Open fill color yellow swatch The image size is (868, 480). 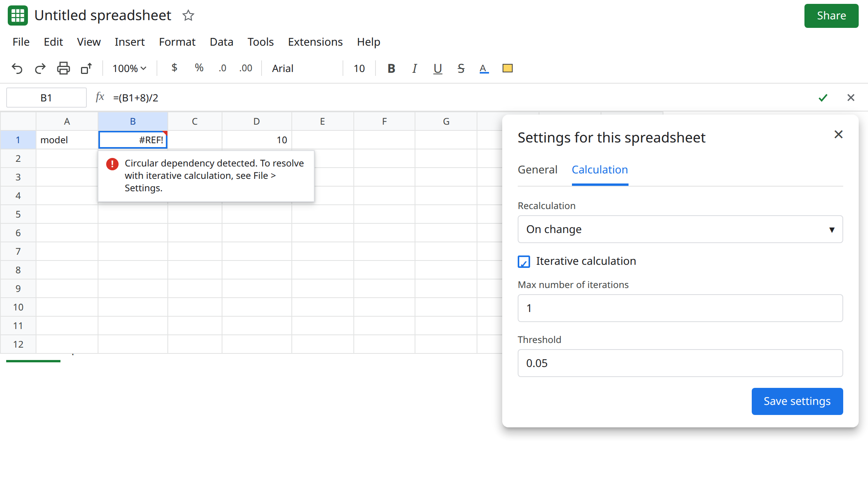508,68
